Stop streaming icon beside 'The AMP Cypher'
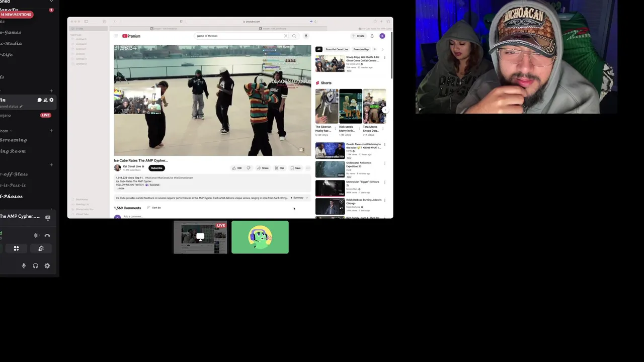 (48, 218)
